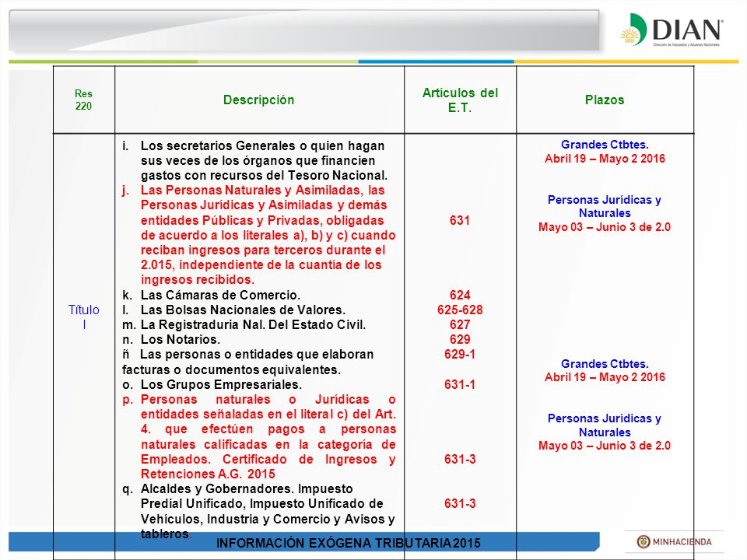
Task: Click the upper 'Mayo 03 – Junio 3' date
Action: tap(605, 226)
